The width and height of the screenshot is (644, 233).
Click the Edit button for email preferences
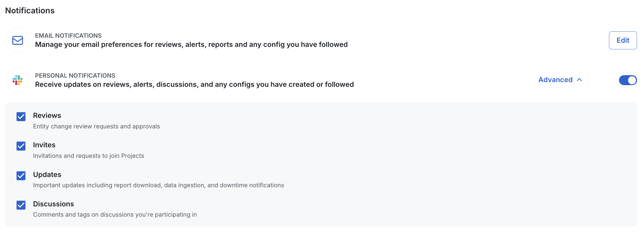623,40
